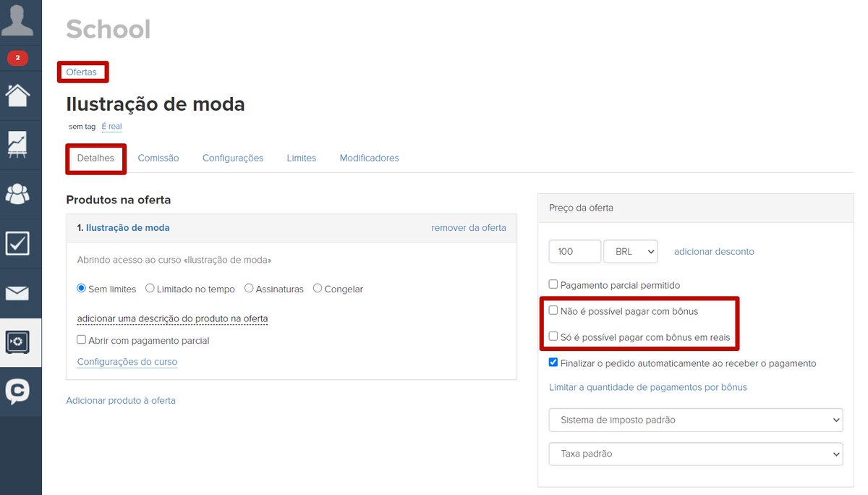Viewport: 868px width, 495px height.
Task: Open the notifications badge showing 2
Action: [17, 58]
